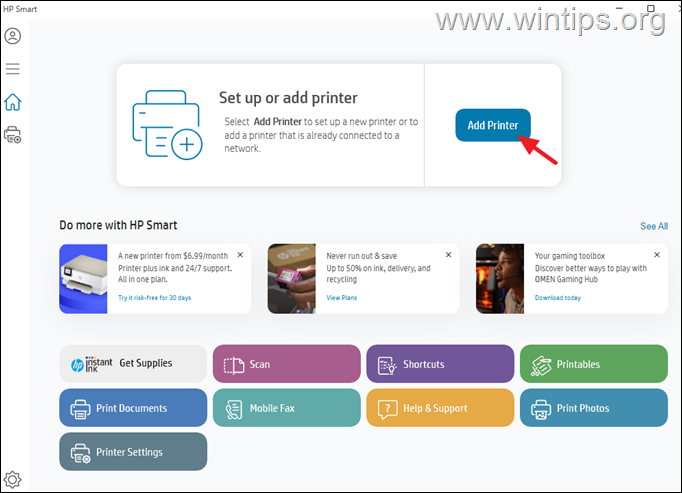
Task: Click 'Set up or add printer' heading
Action: tap(288, 98)
